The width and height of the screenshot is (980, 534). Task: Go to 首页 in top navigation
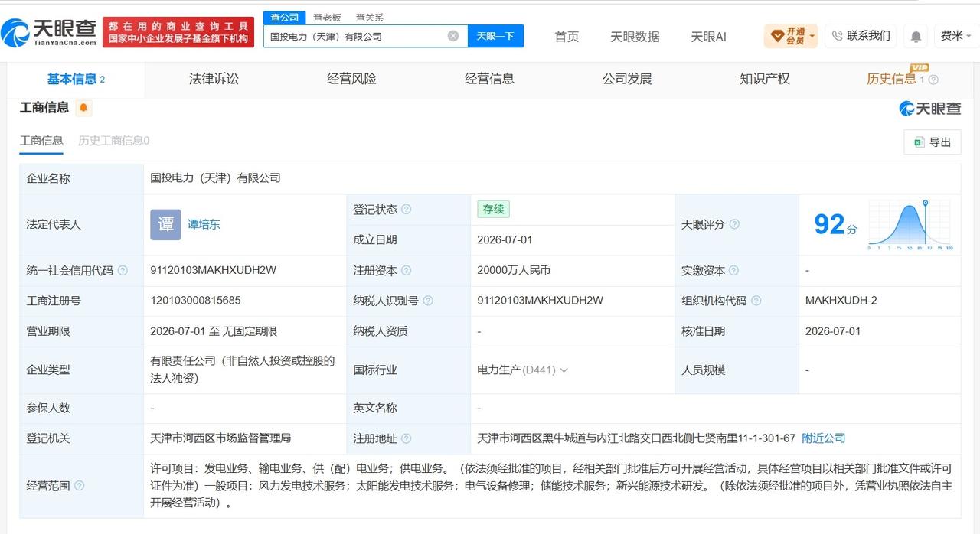coord(567,37)
